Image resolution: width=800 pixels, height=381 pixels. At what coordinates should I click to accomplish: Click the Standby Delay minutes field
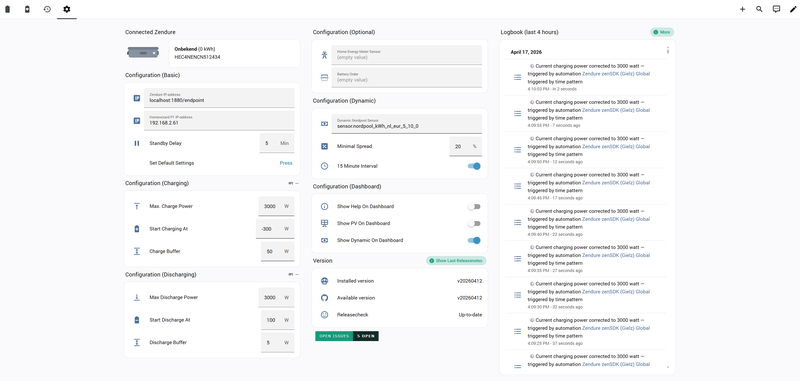(x=277, y=143)
